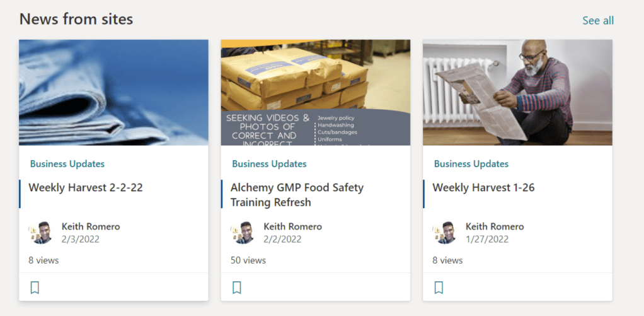Click Keith Romero's avatar on the 2/2/2022 post
The image size is (644, 316).
(243, 233)
